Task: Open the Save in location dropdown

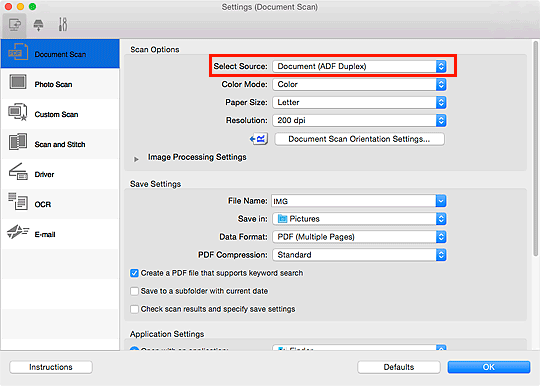Action: [x=360, y=219]
